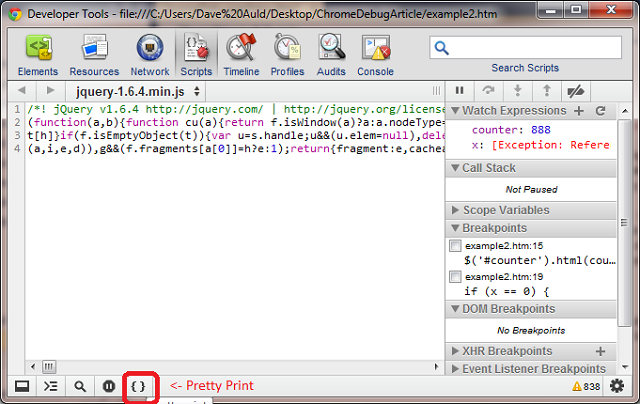This screenshot has width=640, height=404.
Task: Add a new watch expression
Action: (x=579, y=111)
